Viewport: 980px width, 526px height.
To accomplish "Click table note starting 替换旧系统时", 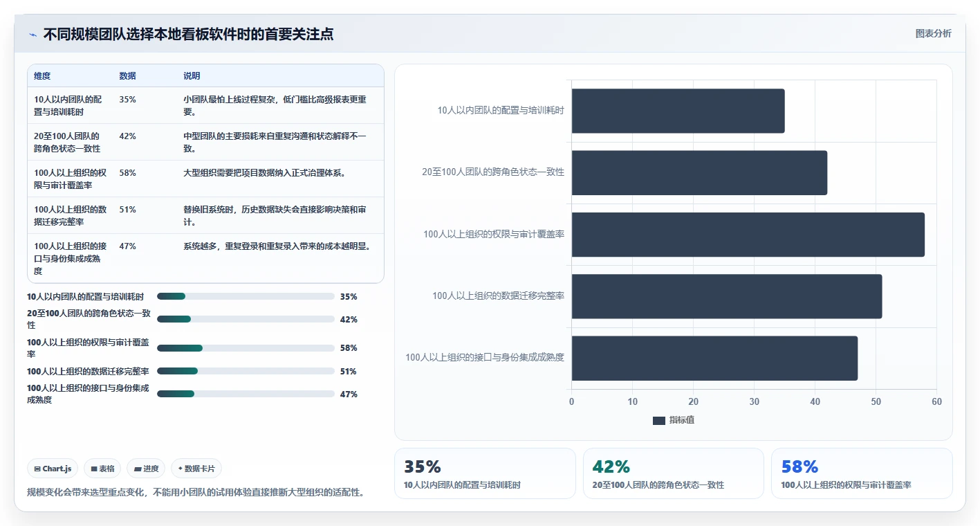I will tap(275, 215).
